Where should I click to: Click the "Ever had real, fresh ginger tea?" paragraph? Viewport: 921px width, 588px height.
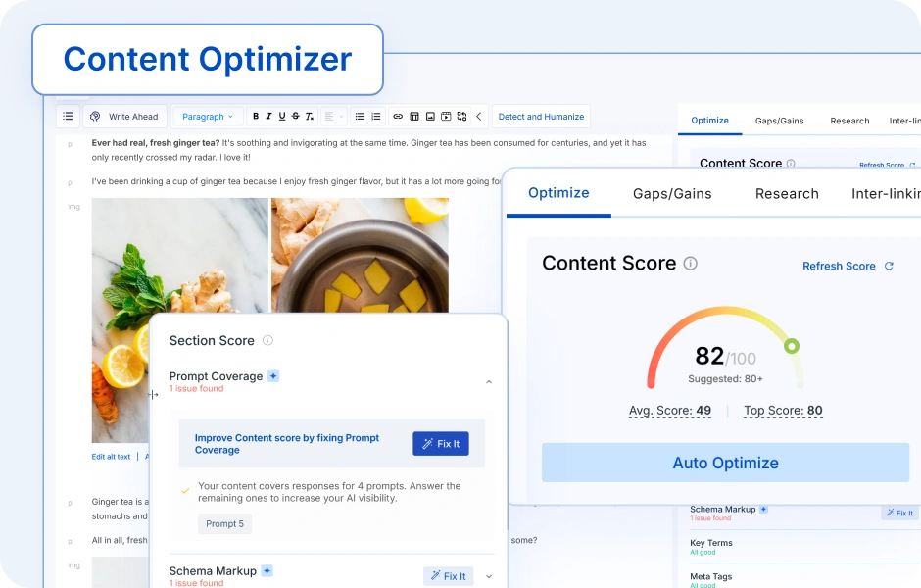[x=368, y=150]
